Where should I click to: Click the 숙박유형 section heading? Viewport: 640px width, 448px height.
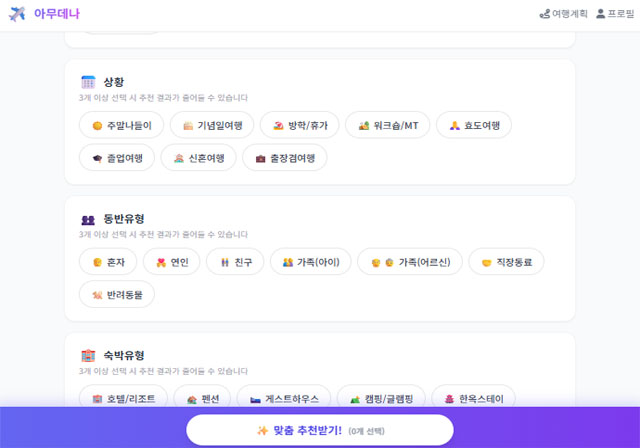pos(124,355)
